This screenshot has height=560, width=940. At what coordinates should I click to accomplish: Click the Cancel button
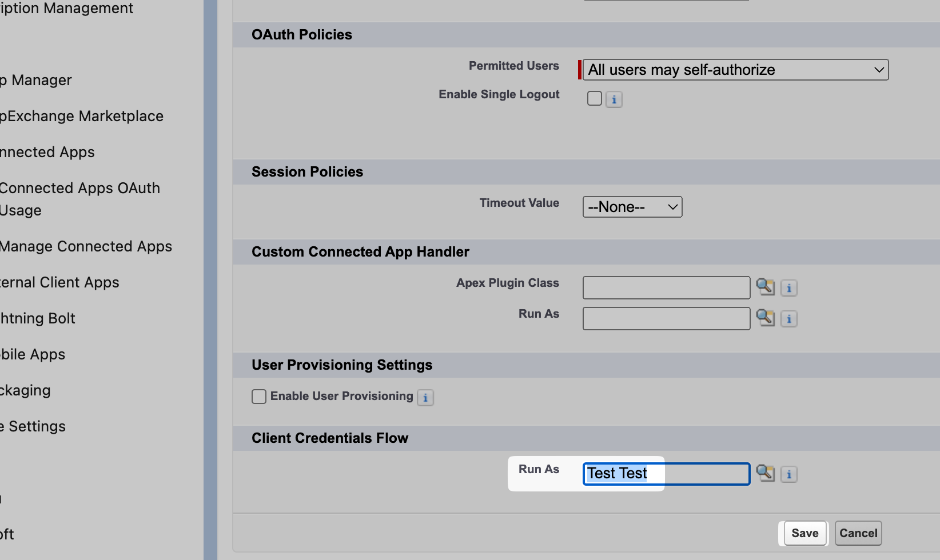(858, 533)
